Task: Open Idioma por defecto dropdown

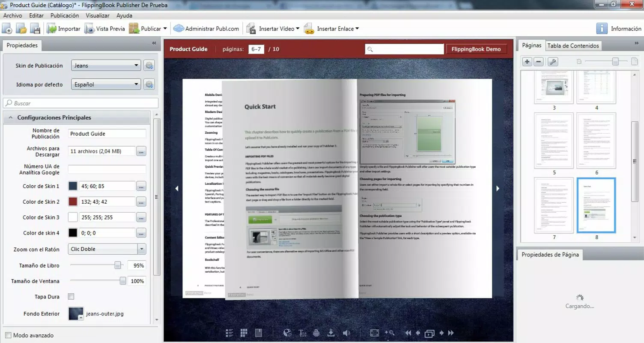Action: point(106,84)
